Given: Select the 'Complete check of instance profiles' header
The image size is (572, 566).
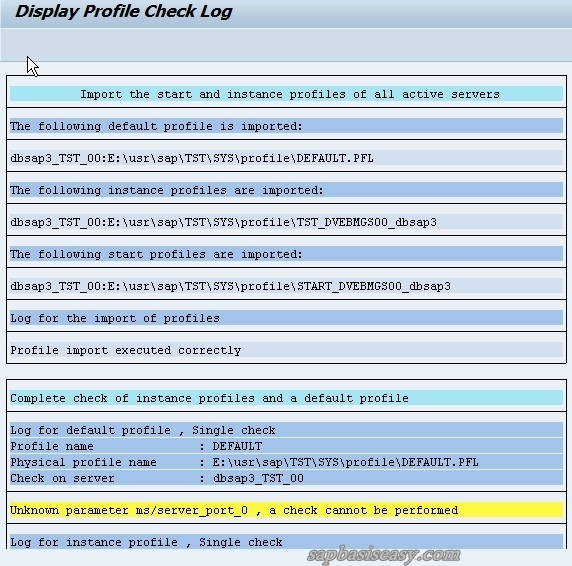Looking at the screenshot, I should pos(286,398).
